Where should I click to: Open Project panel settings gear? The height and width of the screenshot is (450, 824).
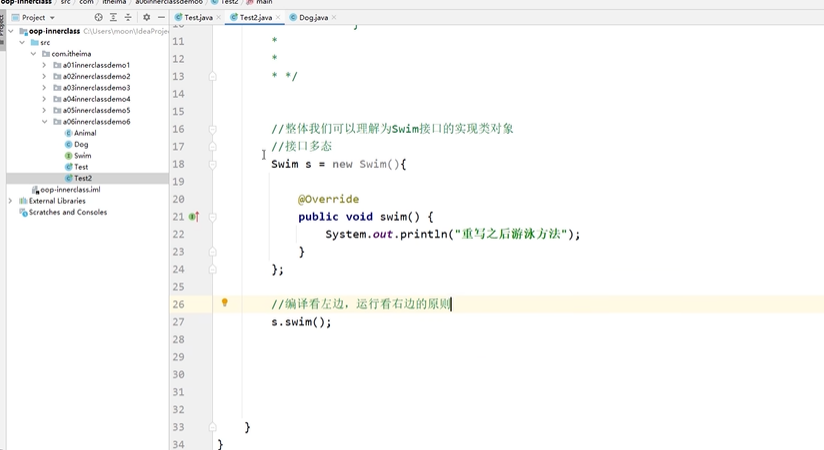pyautogui.click(x=147, y=17)
